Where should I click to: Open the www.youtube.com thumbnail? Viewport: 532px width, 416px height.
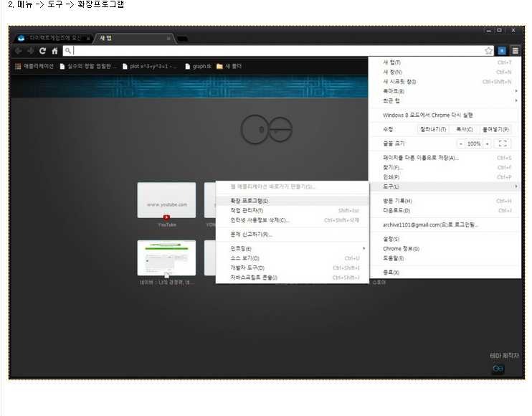(166, 200)
